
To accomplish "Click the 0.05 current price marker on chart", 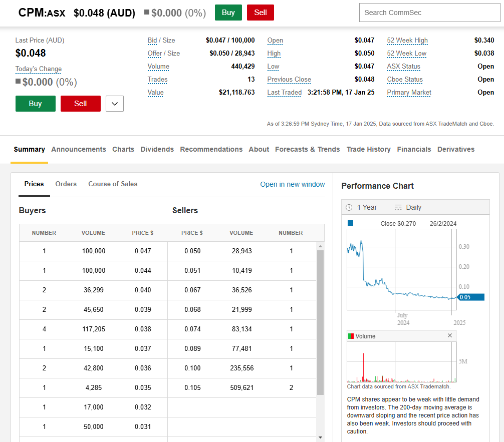I will pyautogui.click(x=470, y=297).
